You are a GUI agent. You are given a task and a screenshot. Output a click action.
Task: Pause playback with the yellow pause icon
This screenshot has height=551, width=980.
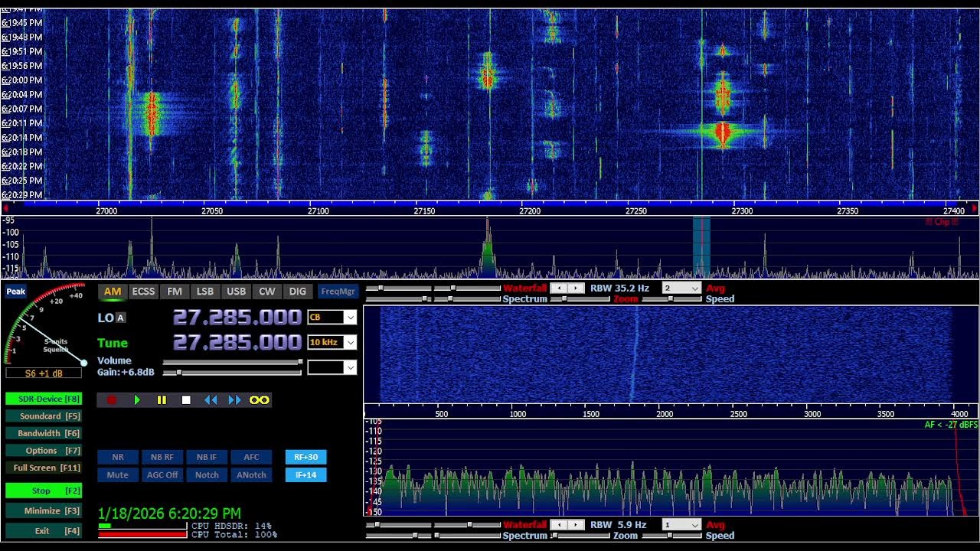[162, 399]
